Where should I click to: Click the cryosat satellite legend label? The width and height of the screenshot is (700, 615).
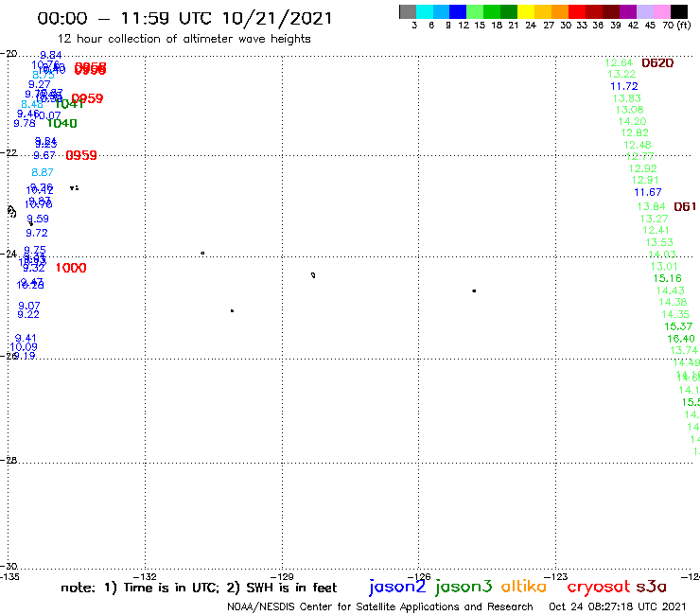pyautogui.click(x=598, y=588)
